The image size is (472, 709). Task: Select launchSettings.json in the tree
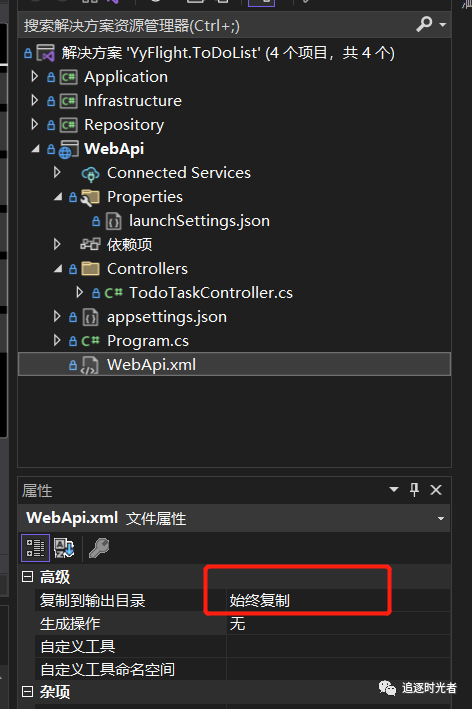point(199,221)
